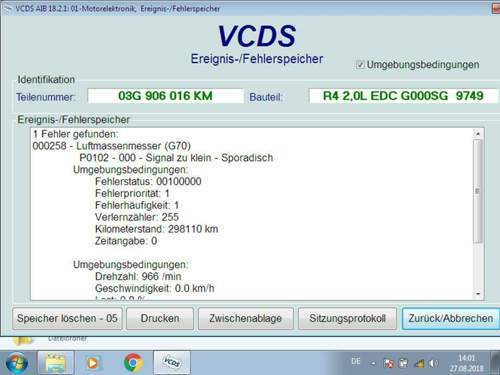500x375 pixels.
Task: Go back with Zurück/Abbrechen
Action: pyautogui.click(x=451, y=318)
